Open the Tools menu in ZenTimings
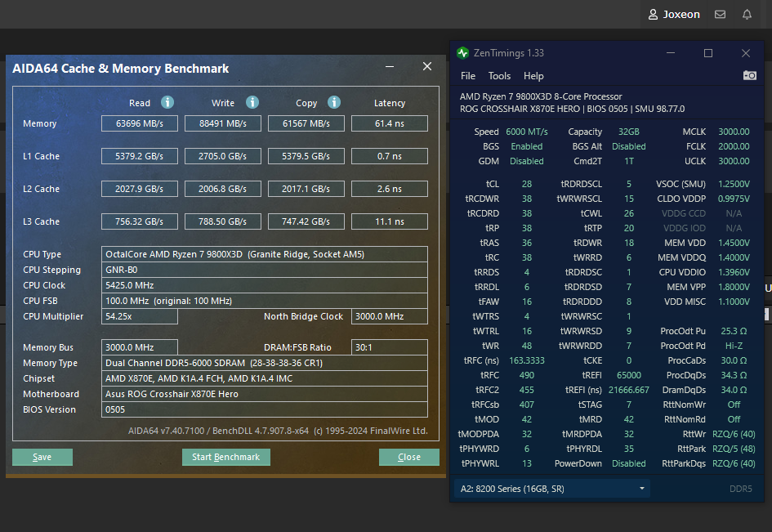The height and width of the screenshot is (532, 772). [x=499, y=76]
